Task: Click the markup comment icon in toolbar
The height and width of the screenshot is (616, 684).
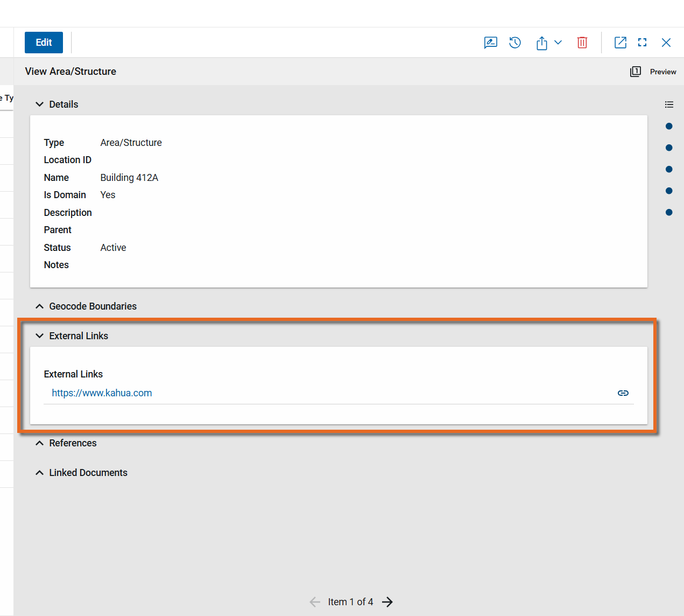Action: [x=490, y=43]
